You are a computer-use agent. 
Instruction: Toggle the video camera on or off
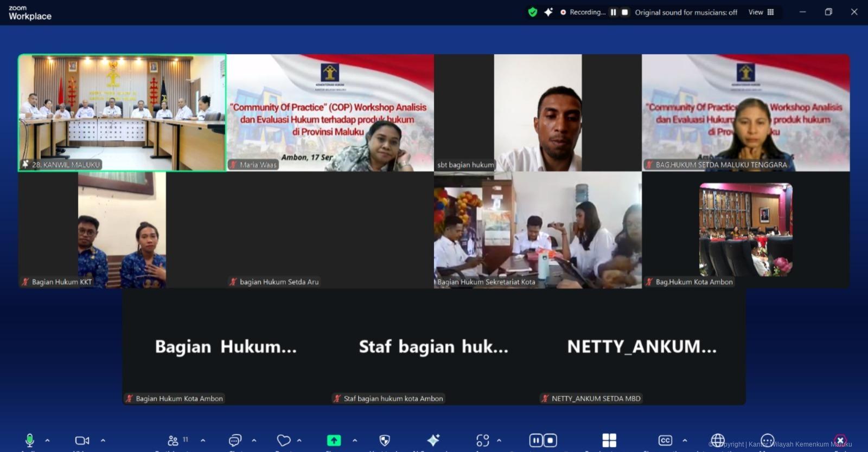[82, 441]
